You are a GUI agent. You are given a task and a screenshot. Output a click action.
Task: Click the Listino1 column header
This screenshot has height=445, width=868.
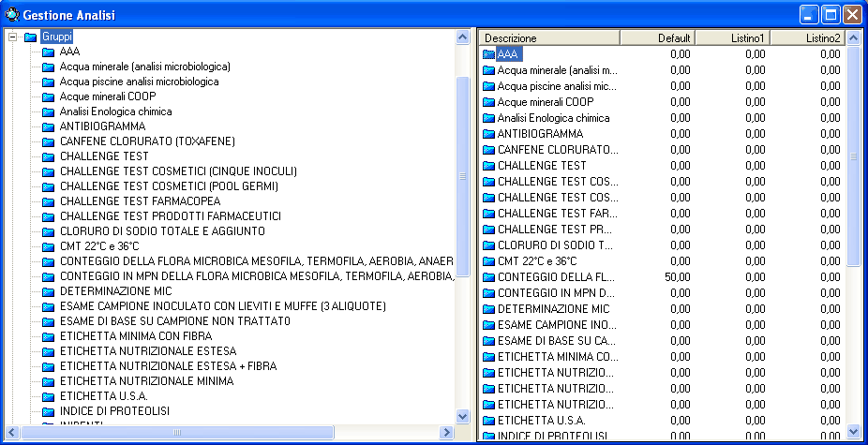point(732,37)
